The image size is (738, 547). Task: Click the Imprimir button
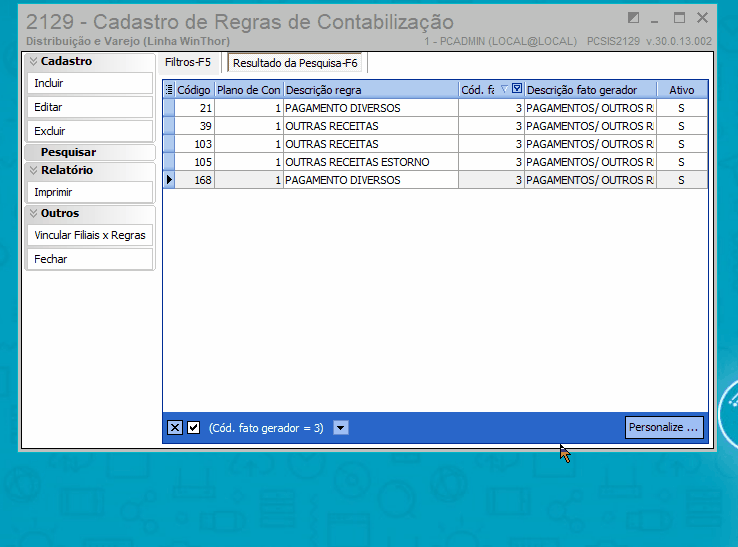tap(90, 193)
